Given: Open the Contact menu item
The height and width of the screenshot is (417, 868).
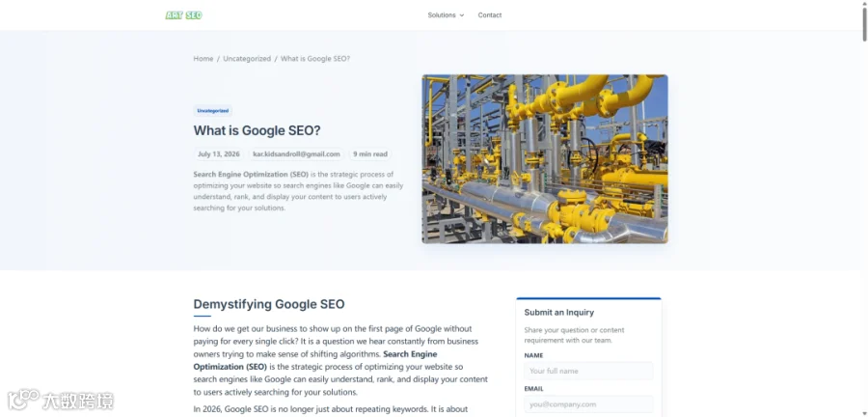Looking at the screenshot, I should click(x=490, y=15).
